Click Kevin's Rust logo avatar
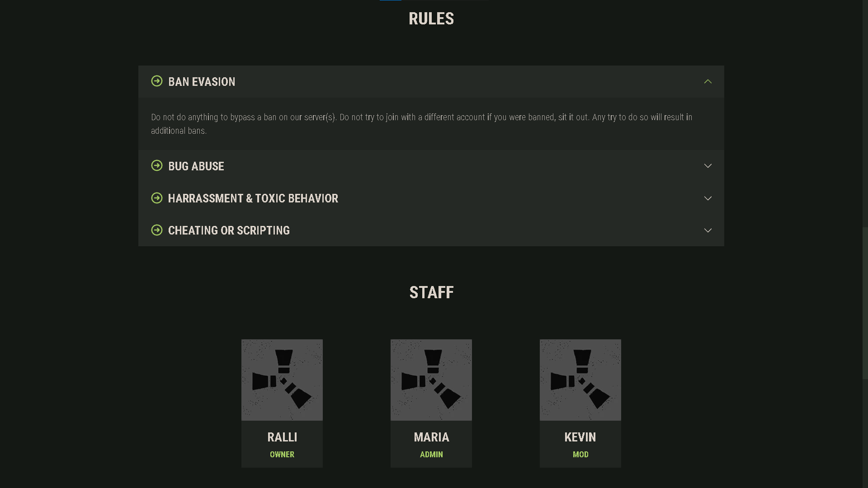This screenshot has width=868, height=488. (580, 380)
